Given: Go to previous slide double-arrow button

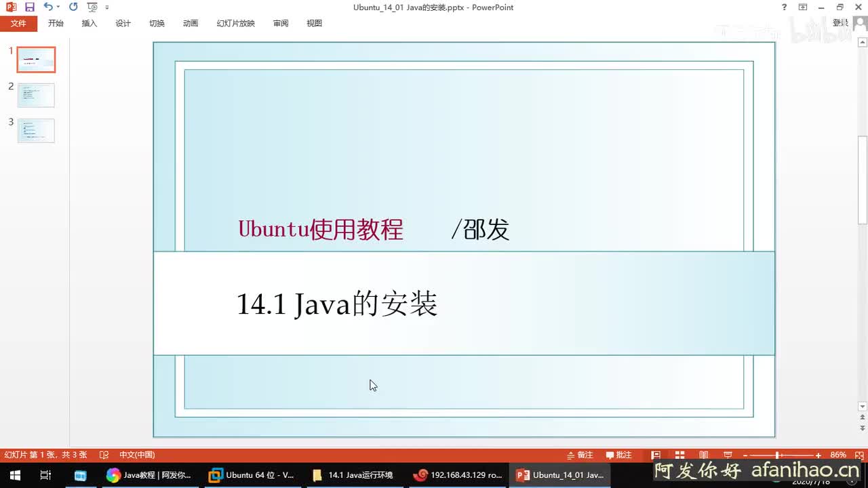Looking at the screenshot, I should tap(863, 418).
